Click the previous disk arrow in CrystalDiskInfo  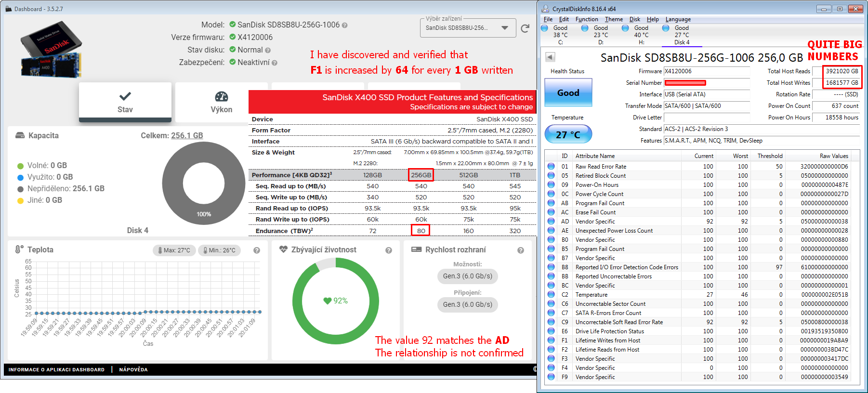[x=550, y=57]
